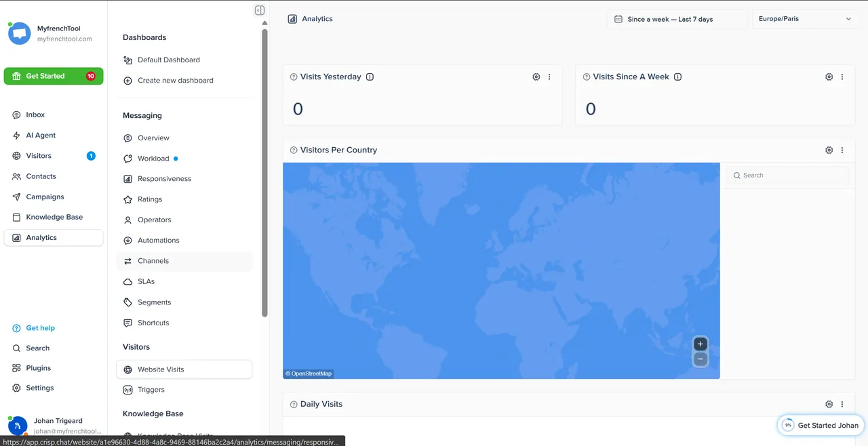
Task: Click Get Started Johan progress button
Action: coord(821,425)
